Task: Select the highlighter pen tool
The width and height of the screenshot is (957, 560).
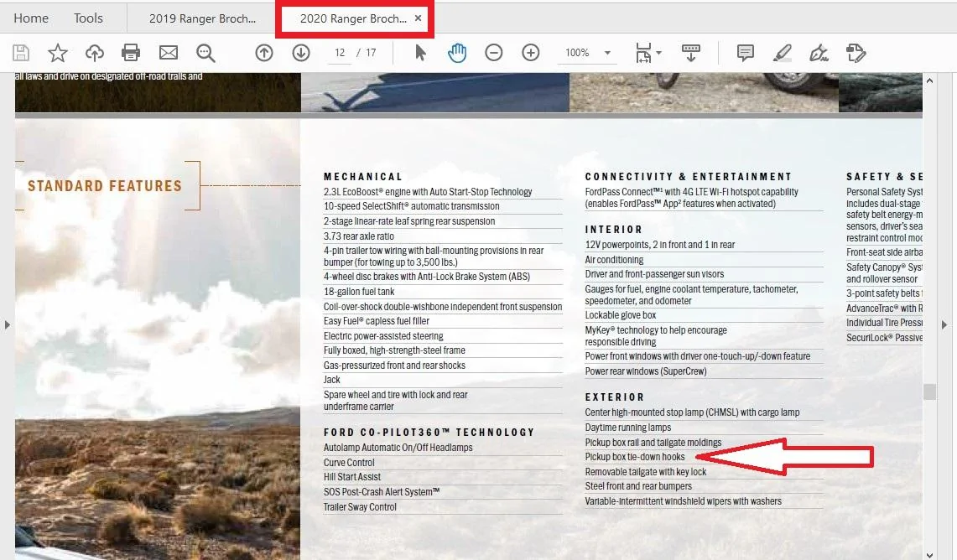Action: click(783, 53)
